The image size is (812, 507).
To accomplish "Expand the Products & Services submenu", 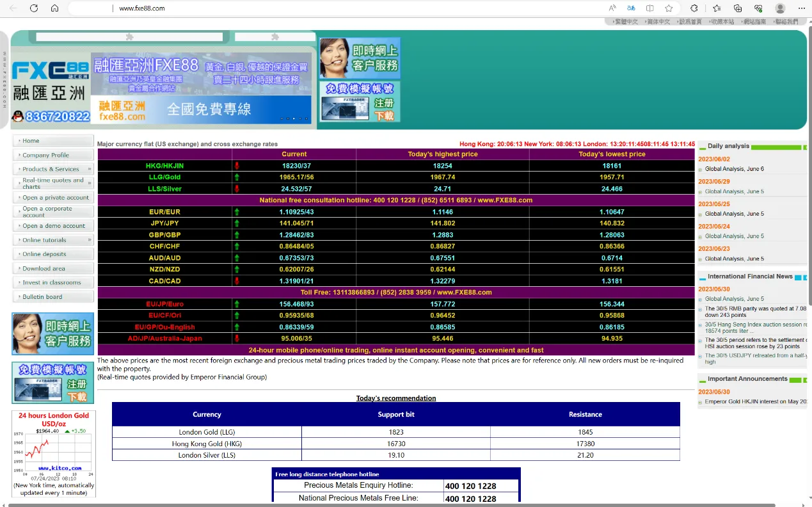I will pyautogui.click(x=53, y=169).
